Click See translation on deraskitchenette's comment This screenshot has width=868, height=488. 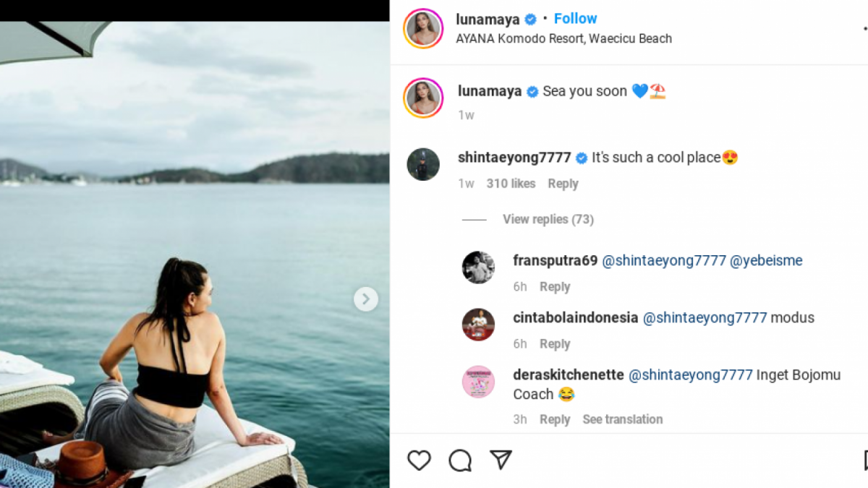tap(622, 419)
